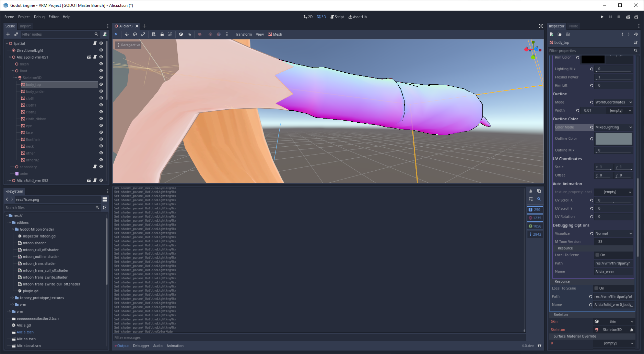Load an existing resource in Inspector
Screen dimensions: 644x354
tap(560, 34)
